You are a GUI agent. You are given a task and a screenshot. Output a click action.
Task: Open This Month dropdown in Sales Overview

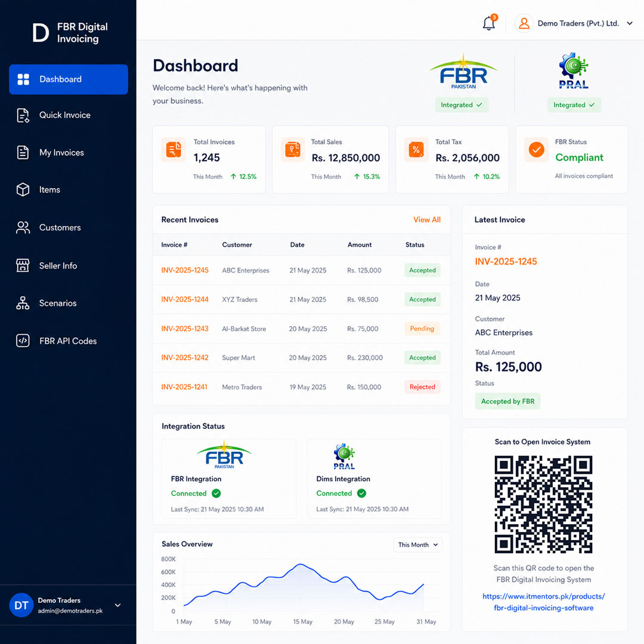click(417, 544)
